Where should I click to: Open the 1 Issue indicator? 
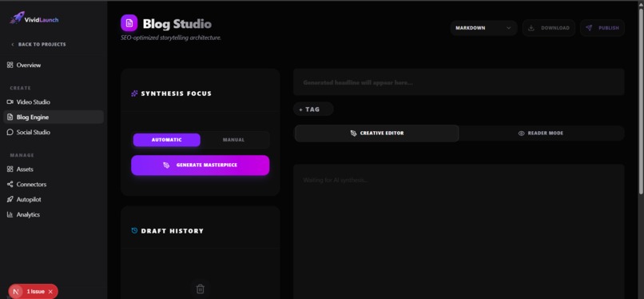coord(36,292)
